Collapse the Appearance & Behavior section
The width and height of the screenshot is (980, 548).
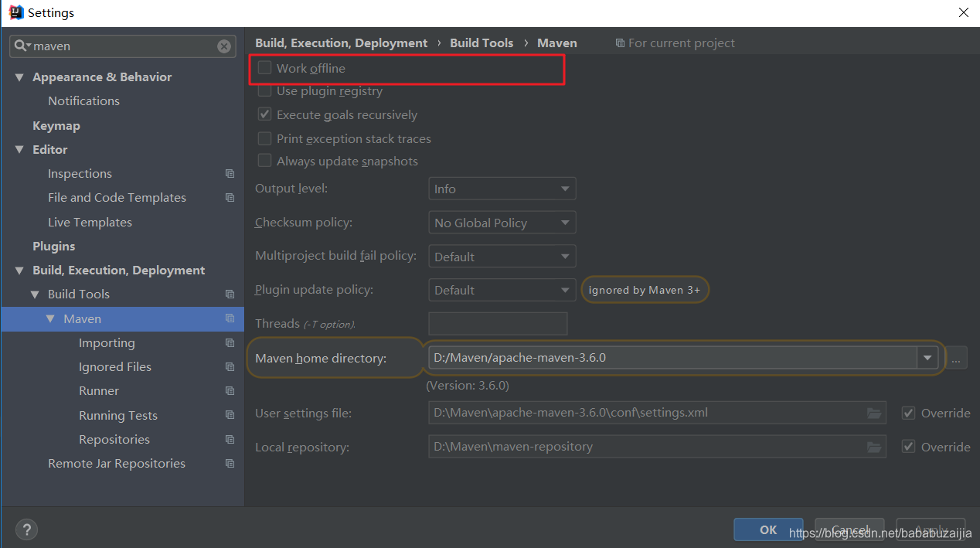(x=19, y=77)
